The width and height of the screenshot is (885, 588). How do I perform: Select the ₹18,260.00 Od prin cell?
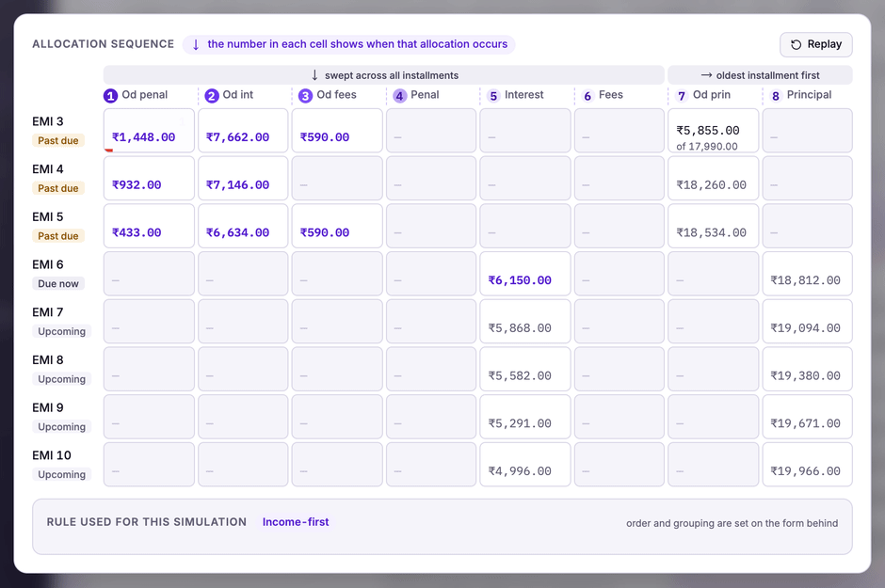[714, 178]
